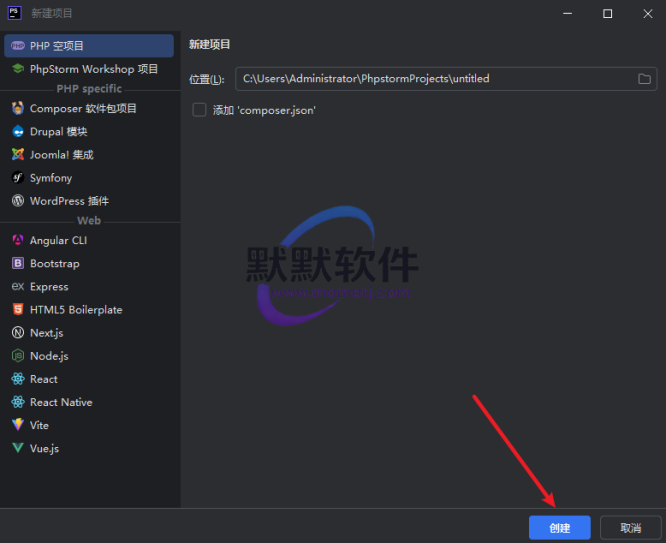Select WordPress 插件 project type
Screen dimensions: 666x543
pos(89,201)
